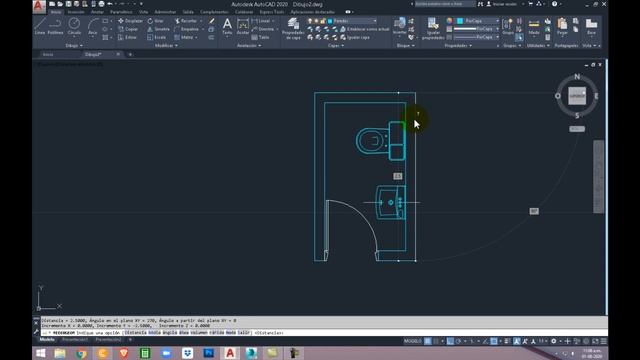Click the Medir utility tool
This screenshot has height=360, width=640.
534,27
